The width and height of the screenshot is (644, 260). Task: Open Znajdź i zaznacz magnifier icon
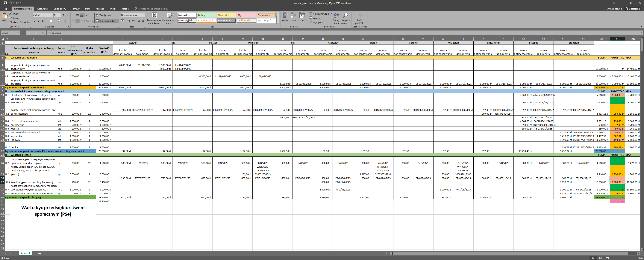[x=346, y=16]
